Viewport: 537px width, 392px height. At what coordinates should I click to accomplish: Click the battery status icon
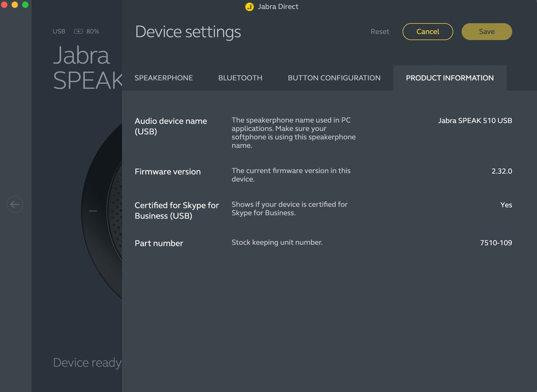[x=78, y=32]
